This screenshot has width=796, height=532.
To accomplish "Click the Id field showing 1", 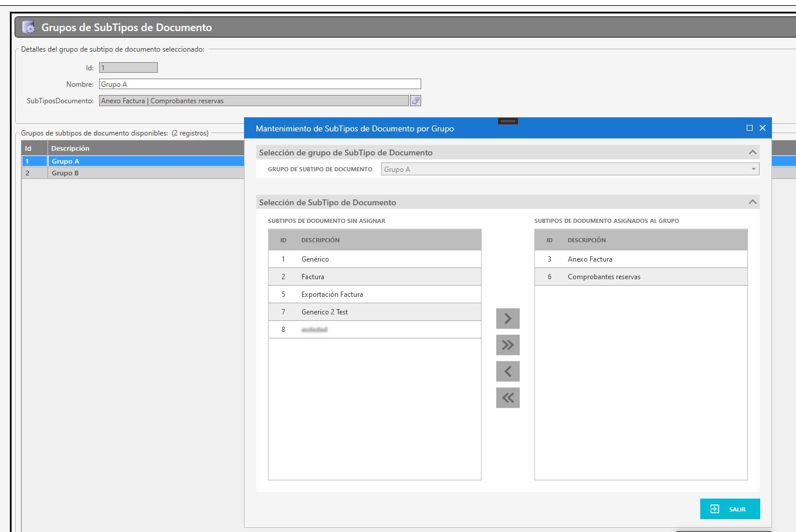I will pos(128,68).
